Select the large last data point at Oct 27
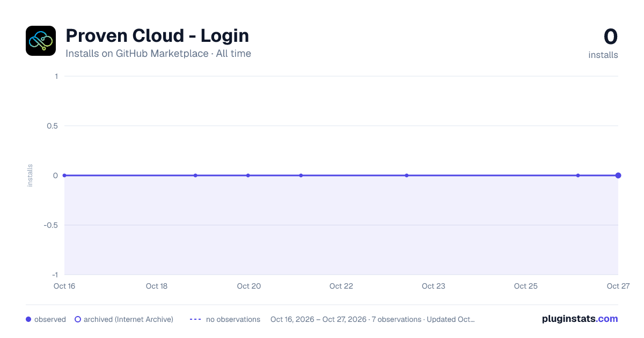 (618, 175)
